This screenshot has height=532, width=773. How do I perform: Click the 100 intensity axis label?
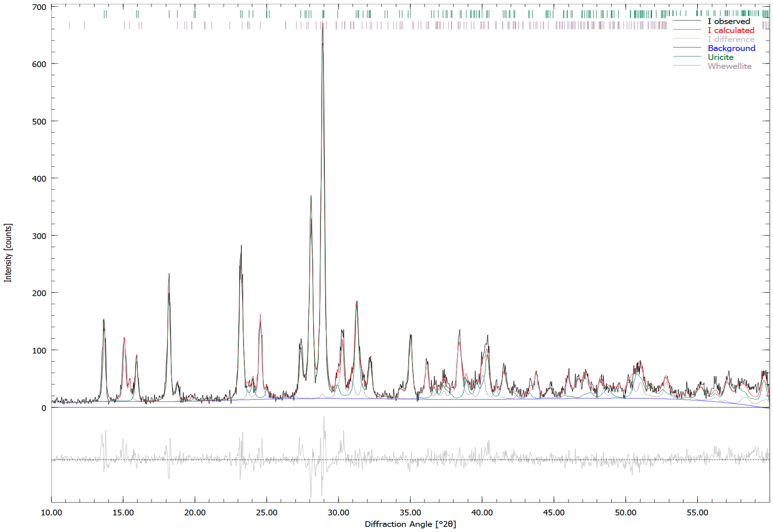(x=39, y=351)
